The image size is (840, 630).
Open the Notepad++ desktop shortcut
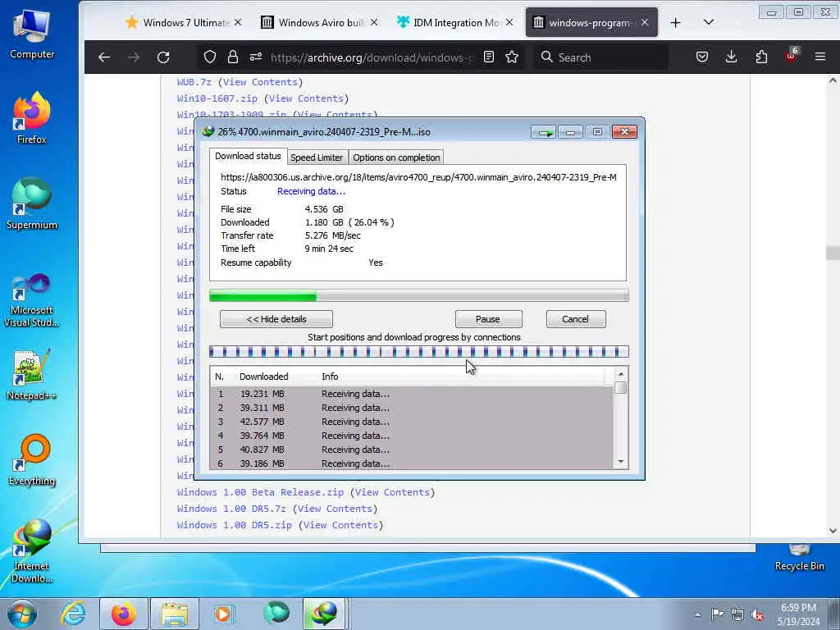(x=32, y=375)
